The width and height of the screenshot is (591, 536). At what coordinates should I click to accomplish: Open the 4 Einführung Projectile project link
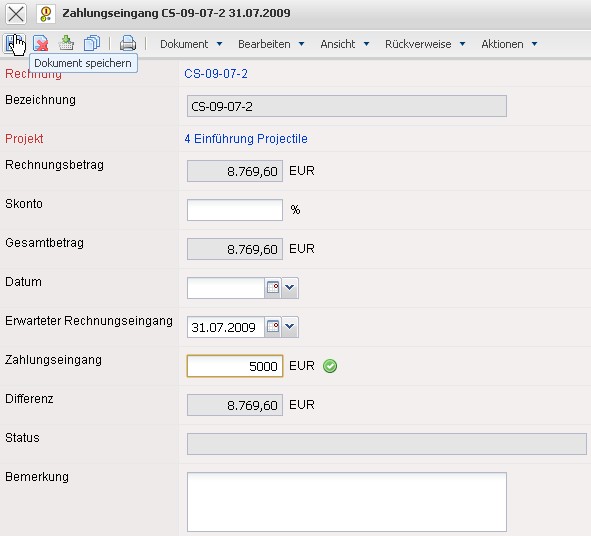(246, 139)
